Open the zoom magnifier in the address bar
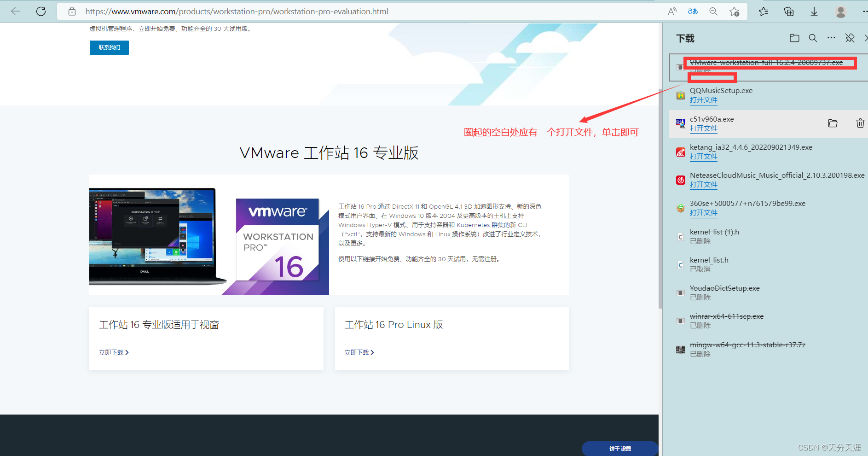 (x=713, y=12)
